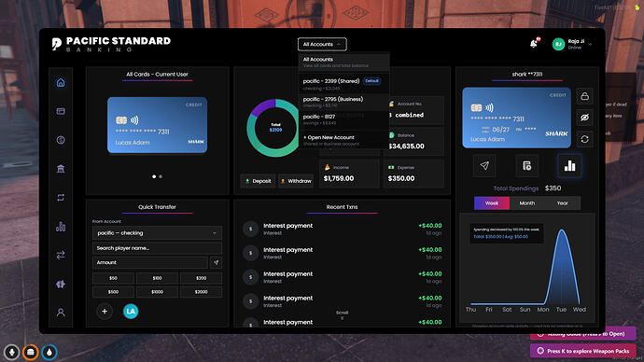The width and height of the screenshot is (644, 362).
Task: Select the All Cards credit card 7311
Action: tap(158, 125)
